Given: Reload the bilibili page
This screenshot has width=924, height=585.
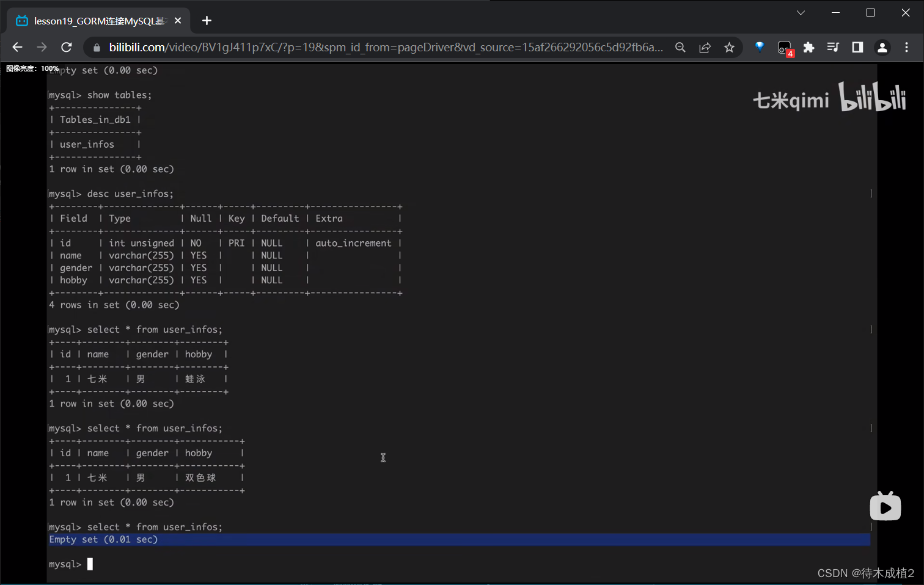Looking at the screenshot, I should coord(67,47).
